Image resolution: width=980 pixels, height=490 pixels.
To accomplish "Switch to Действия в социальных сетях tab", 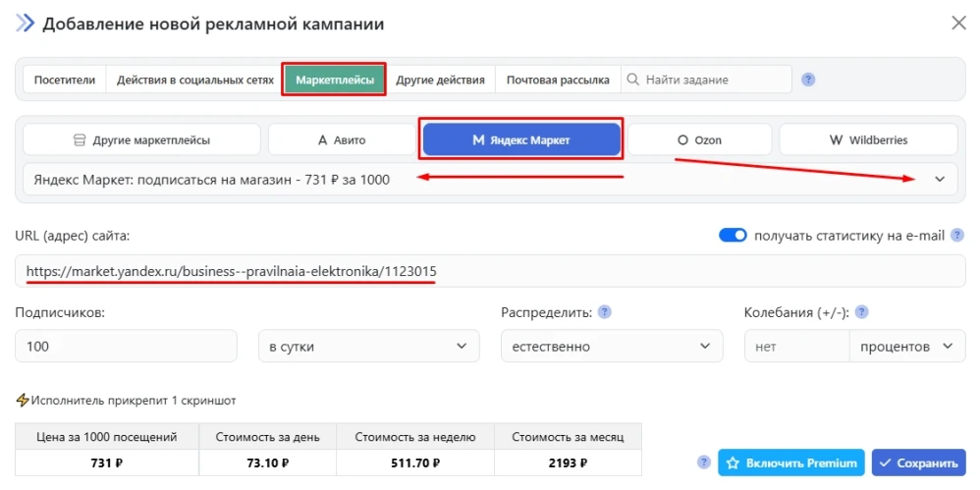I will click(195, 80).
